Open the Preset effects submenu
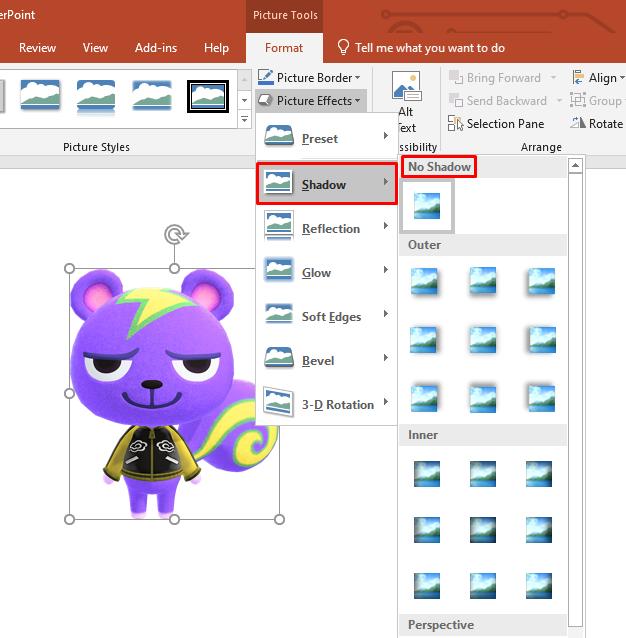Viewport: 626px width, 638px height. (x=326, y=138)
